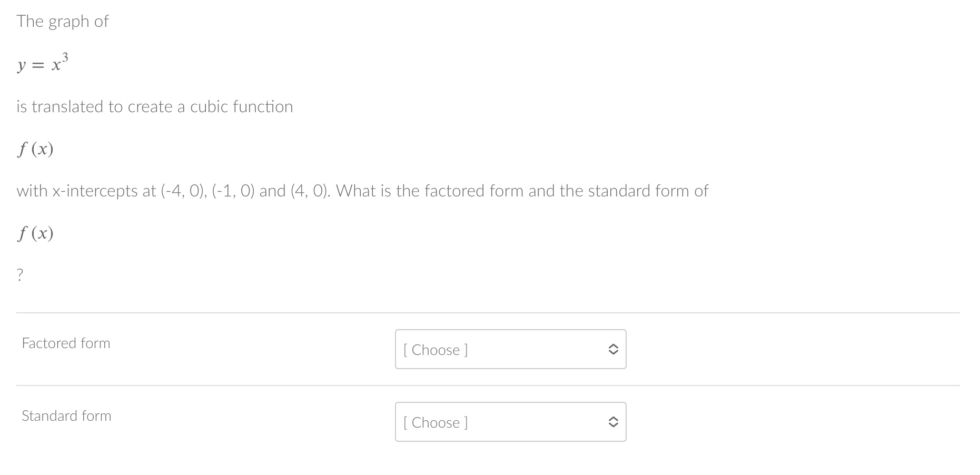Image resolution: width=980 pixels, height=475 pixels.
Task: Click the question mark symbol
Action: (x=20, y=273)
